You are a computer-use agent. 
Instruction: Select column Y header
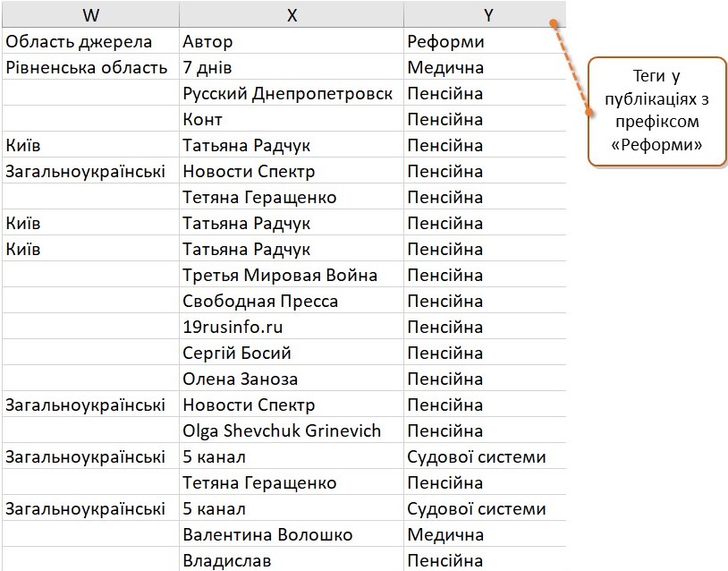tap(485, 14)
